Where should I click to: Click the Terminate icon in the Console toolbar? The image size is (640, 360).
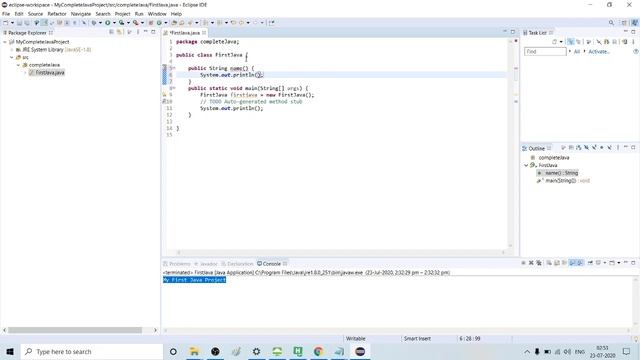[x=523, y=263]
